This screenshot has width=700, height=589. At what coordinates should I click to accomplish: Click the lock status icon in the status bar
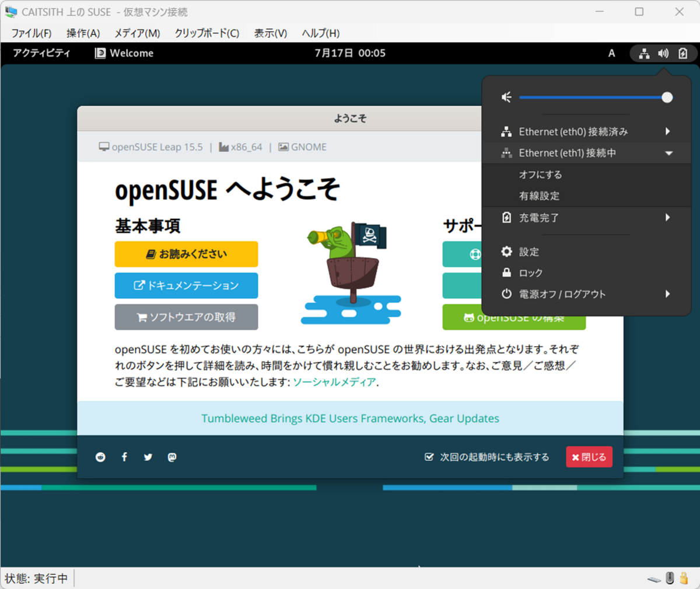click(x=684, y=578)
